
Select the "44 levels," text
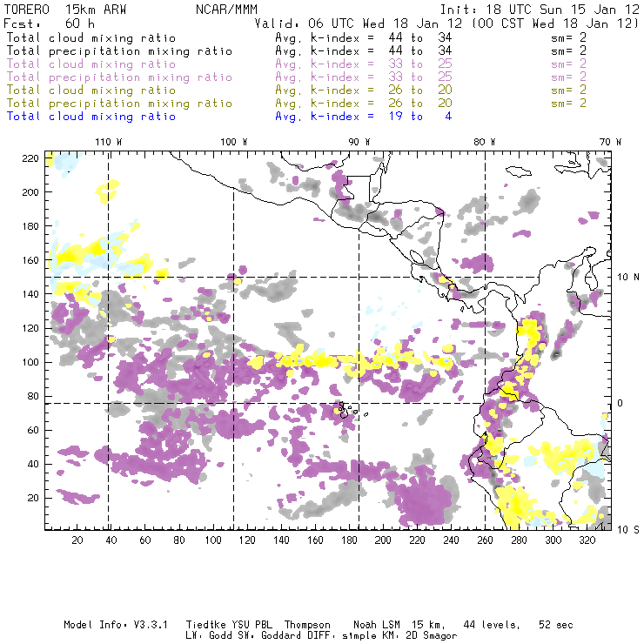point(492,625)
